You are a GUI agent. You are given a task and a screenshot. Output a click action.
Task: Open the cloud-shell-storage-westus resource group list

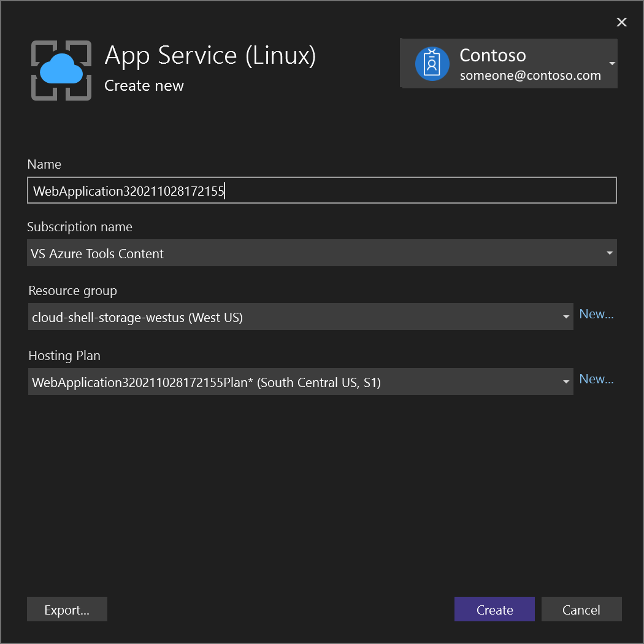(294, 316)
